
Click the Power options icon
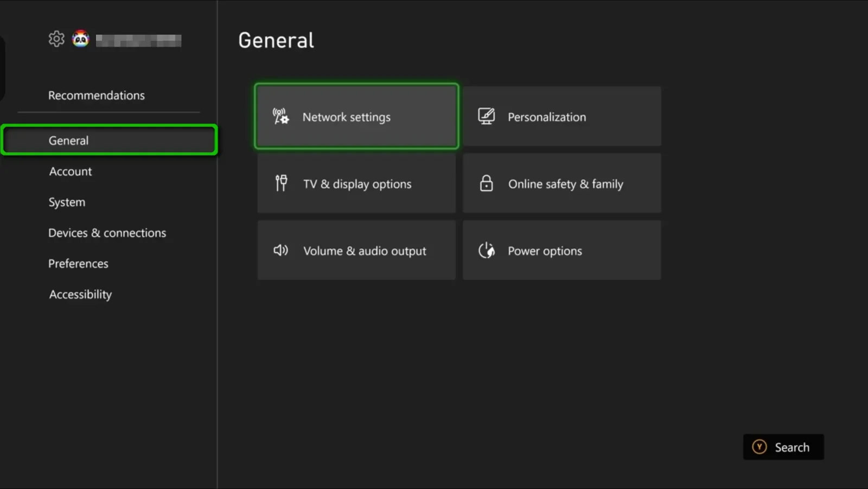487,250
